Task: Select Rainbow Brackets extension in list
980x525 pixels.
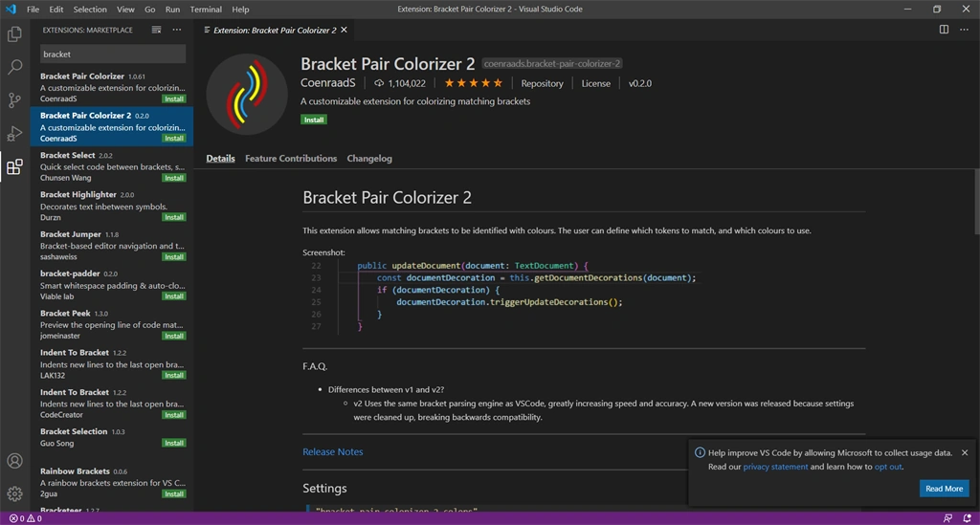Action: [x=112, y=482]
